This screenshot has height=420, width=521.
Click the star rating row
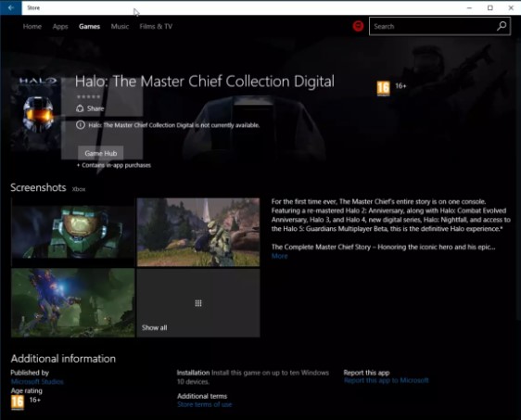click(x=88, y=96)
